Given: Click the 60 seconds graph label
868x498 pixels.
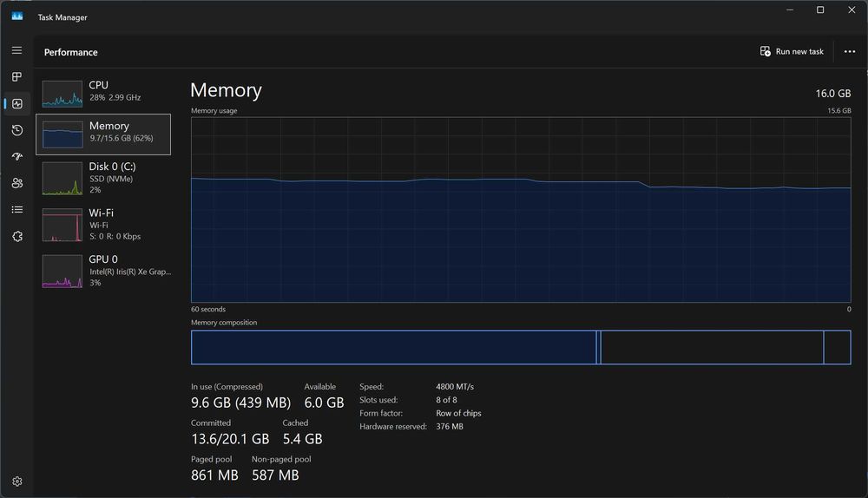Looking at the screenshot, I should tap(208, 310).
